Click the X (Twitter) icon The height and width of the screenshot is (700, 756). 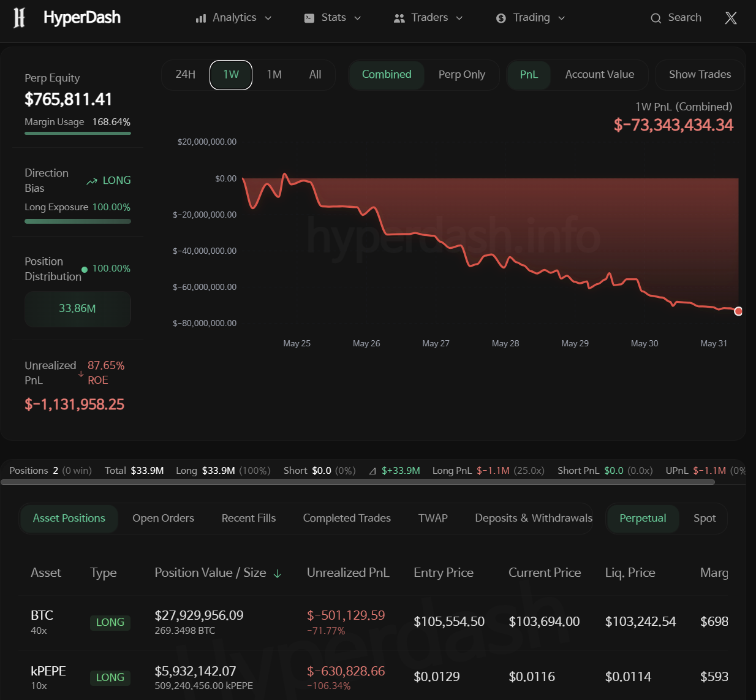pos(730,18)
